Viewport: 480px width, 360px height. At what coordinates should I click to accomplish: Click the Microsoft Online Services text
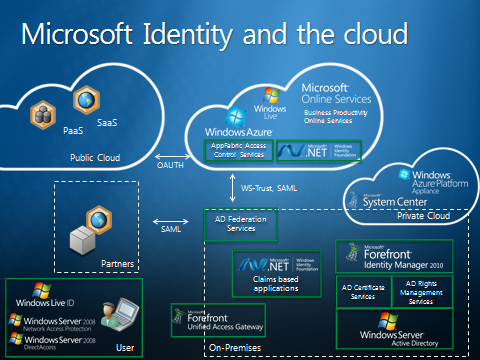coord(336,94)
